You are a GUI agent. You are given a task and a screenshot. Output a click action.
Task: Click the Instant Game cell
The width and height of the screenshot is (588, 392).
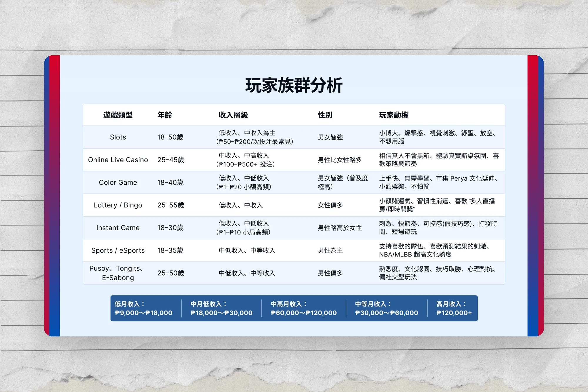point(118,228)
